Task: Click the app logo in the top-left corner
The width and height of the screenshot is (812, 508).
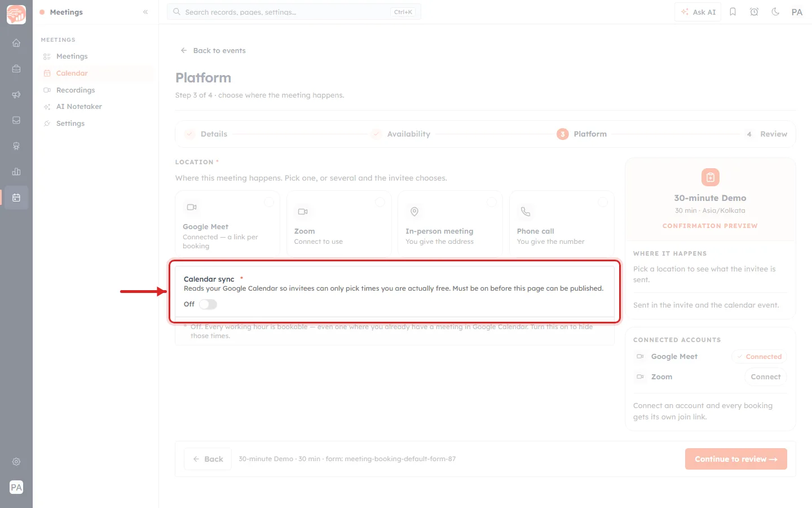Action: [16, 15]
